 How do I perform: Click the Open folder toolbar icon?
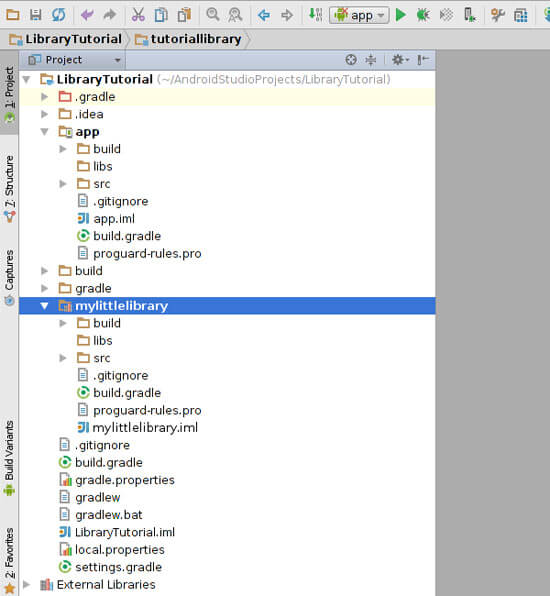[x=13, y=15]
